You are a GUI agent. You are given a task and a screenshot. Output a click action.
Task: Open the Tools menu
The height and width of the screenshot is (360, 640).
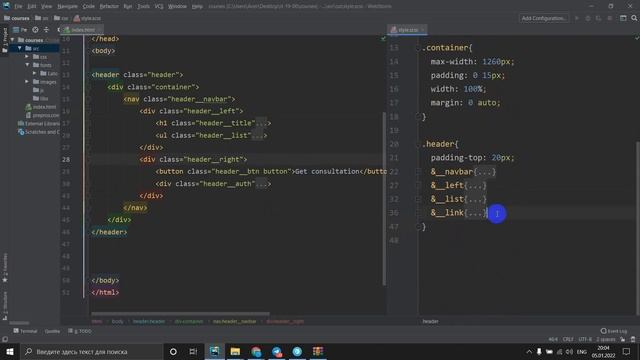[143, 6]
